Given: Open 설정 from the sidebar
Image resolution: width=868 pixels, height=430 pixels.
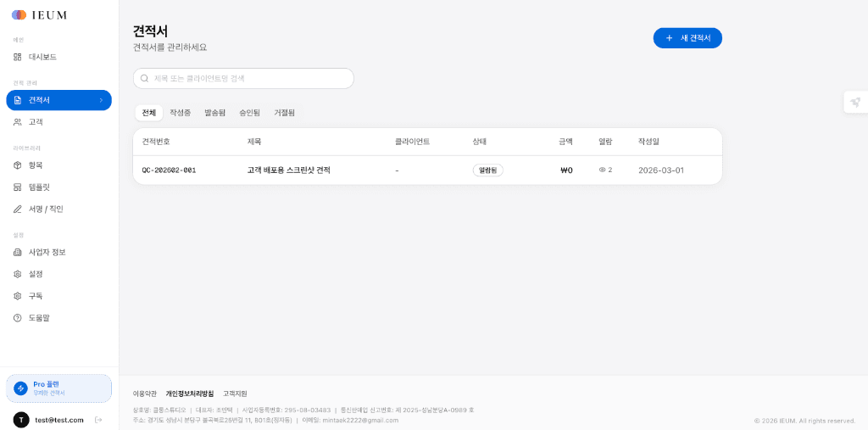Looking at the screenshot, I should (58, 274).
